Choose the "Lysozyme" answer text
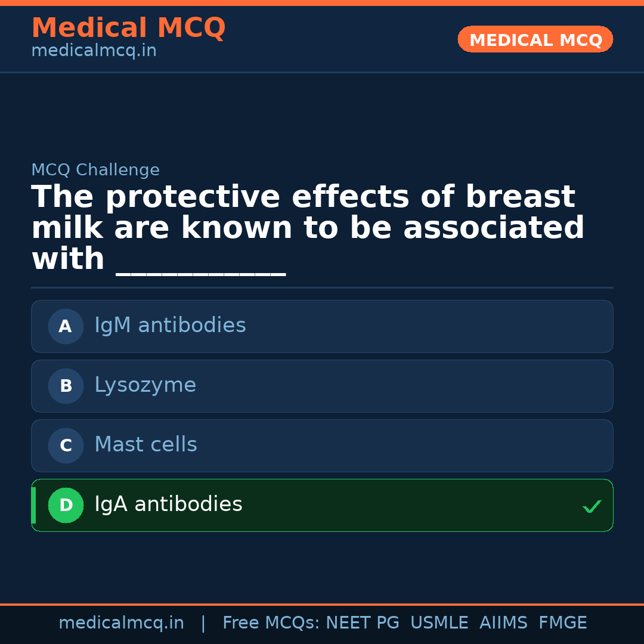644x644 pixels. click(x=145, y=385)
